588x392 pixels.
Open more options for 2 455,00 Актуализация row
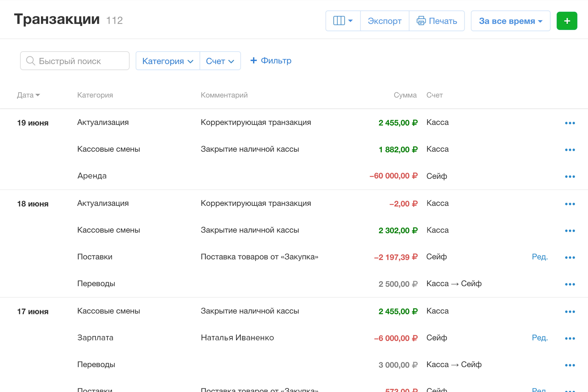570,123
